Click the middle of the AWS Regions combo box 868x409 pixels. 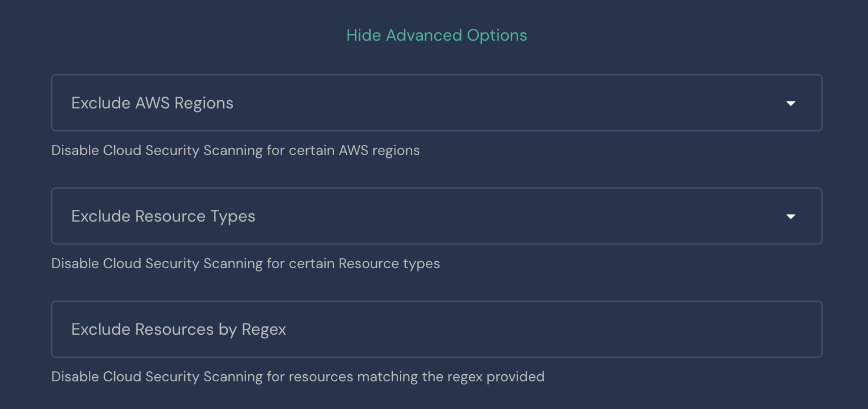pos(436,103)
